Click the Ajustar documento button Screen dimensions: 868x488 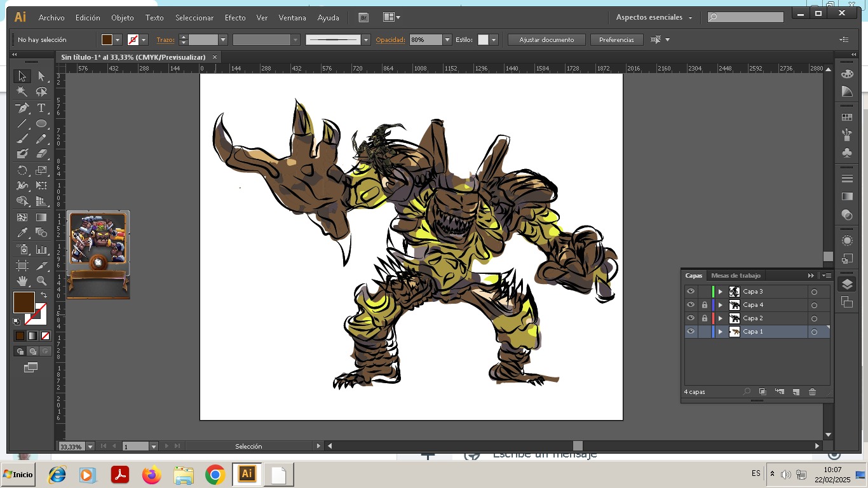click(546, 40)
